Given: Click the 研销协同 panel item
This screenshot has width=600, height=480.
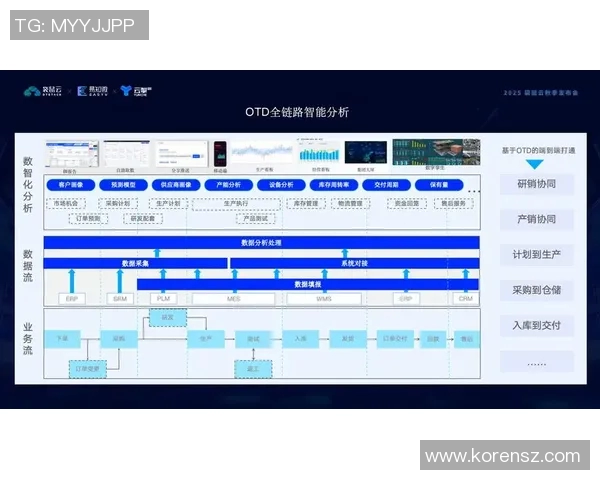Looking at the screenshot, I should tap(536, 184).
